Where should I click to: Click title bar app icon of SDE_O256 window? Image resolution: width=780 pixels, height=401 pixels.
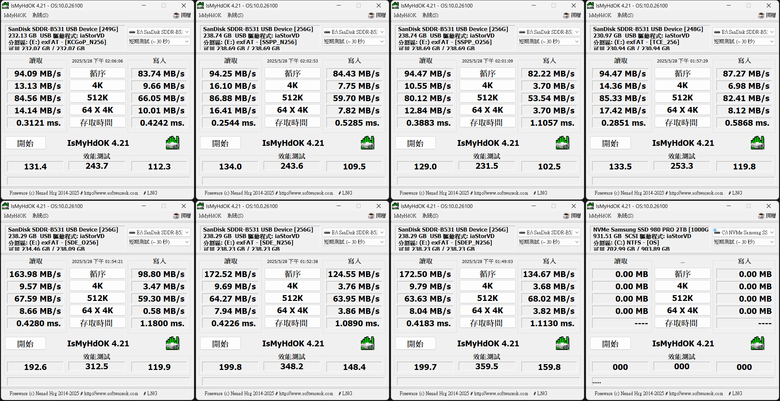tap(6, 206)
